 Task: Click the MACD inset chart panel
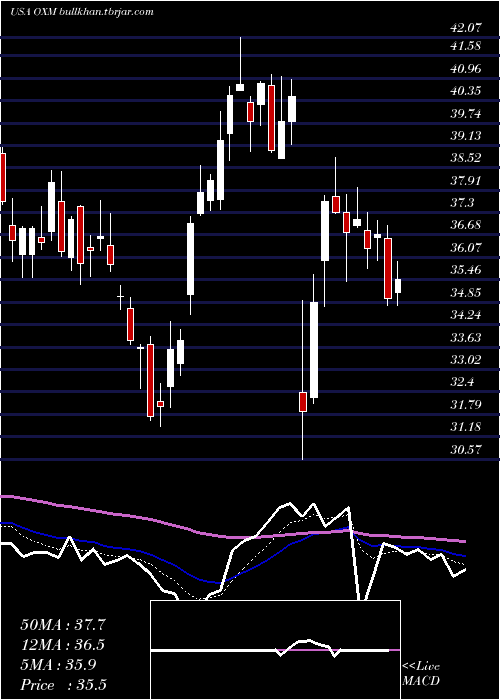pyautogui.click(x=275, y=650)
